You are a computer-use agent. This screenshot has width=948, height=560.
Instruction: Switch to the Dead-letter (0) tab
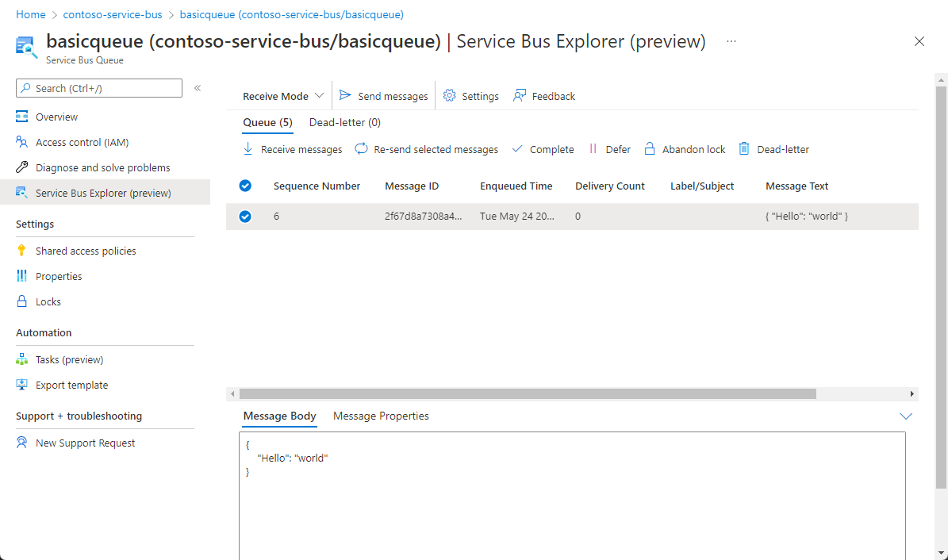(344, 122)
